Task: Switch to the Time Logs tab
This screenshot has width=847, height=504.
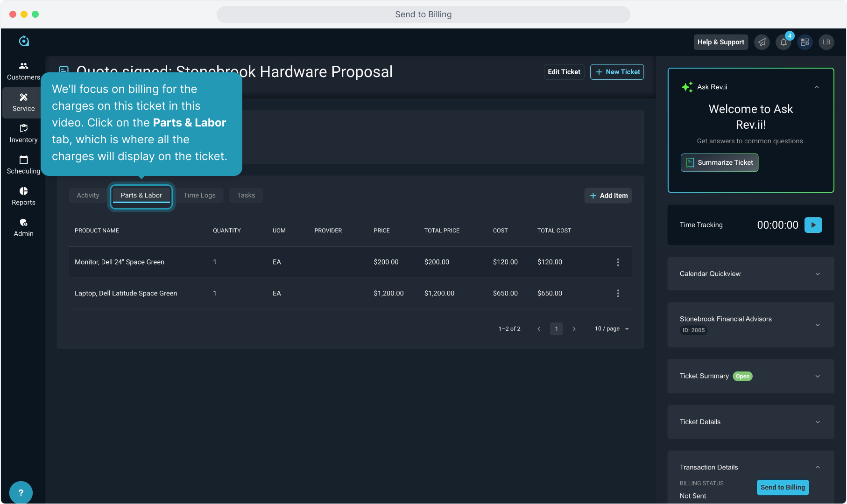Action: 199,196
